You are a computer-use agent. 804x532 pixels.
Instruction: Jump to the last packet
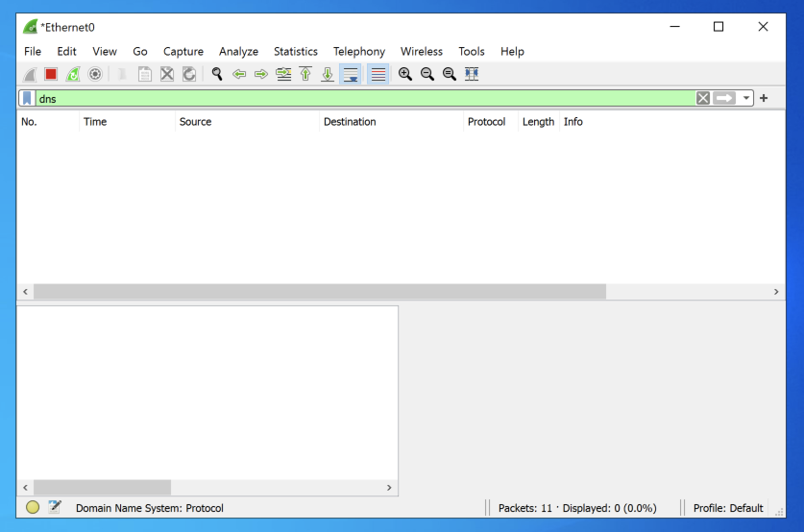pos(328,74)
